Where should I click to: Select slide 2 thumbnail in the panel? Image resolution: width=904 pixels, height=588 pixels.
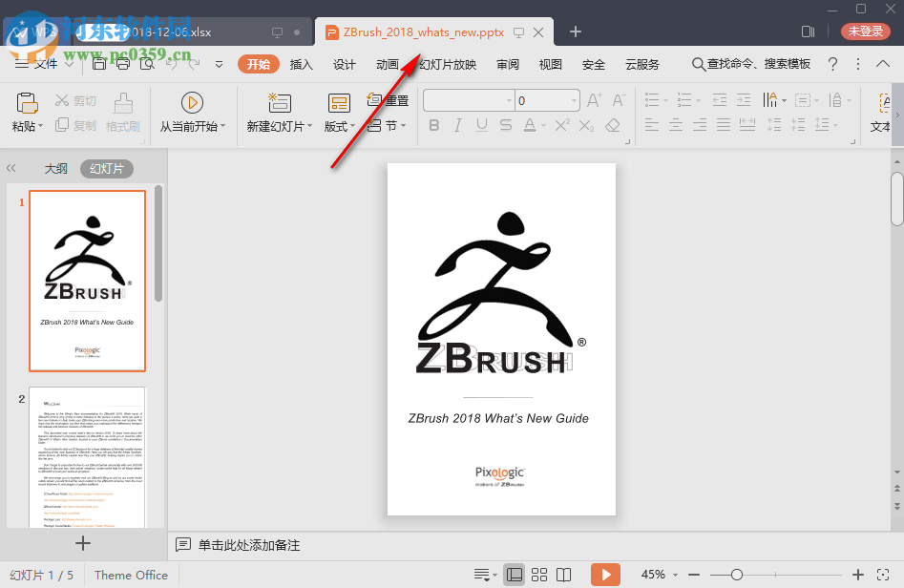click(87, 456)
